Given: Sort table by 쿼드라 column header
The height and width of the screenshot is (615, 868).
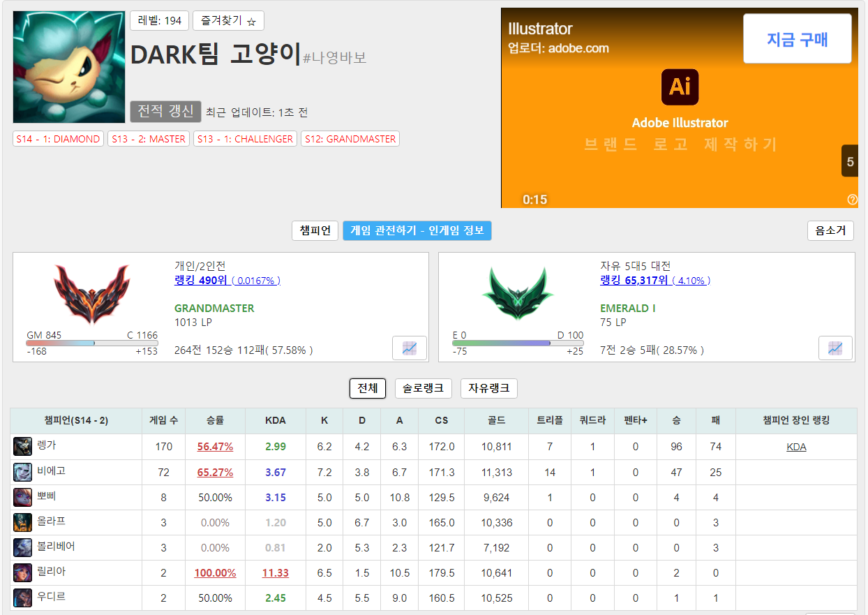Looking at the screenshot, I should pyautogui.click(x=592, y=421).
